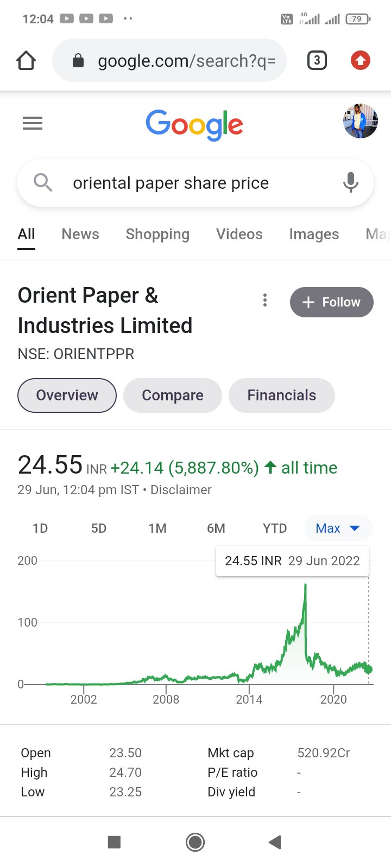Open the Google hamburger menu
391x868 pixels.
point(33,124)
